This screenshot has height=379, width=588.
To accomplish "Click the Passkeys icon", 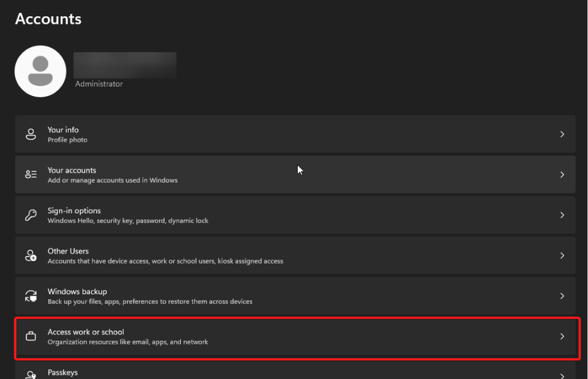I will click(x=31, y=375).
